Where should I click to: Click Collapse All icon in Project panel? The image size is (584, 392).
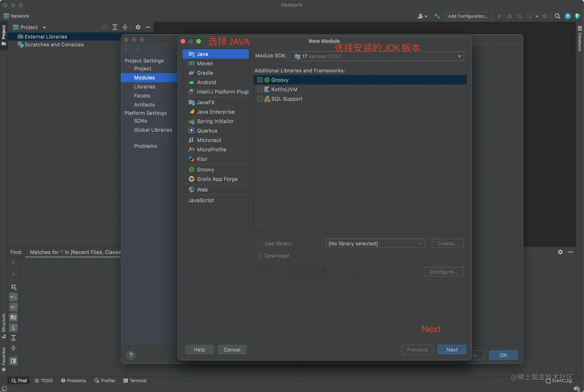125,27
